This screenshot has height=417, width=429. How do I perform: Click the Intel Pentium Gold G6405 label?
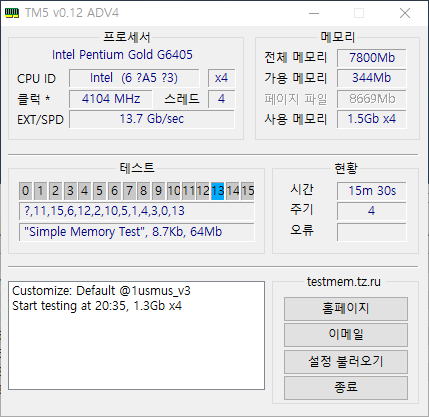(x=122, y=55)
